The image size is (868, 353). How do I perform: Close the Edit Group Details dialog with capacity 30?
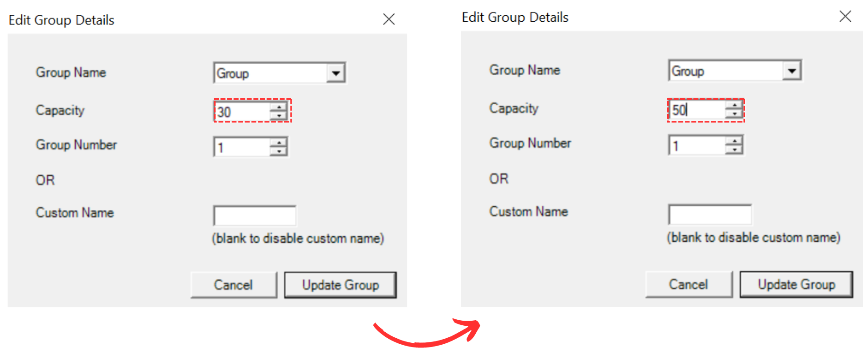point(389,19)
